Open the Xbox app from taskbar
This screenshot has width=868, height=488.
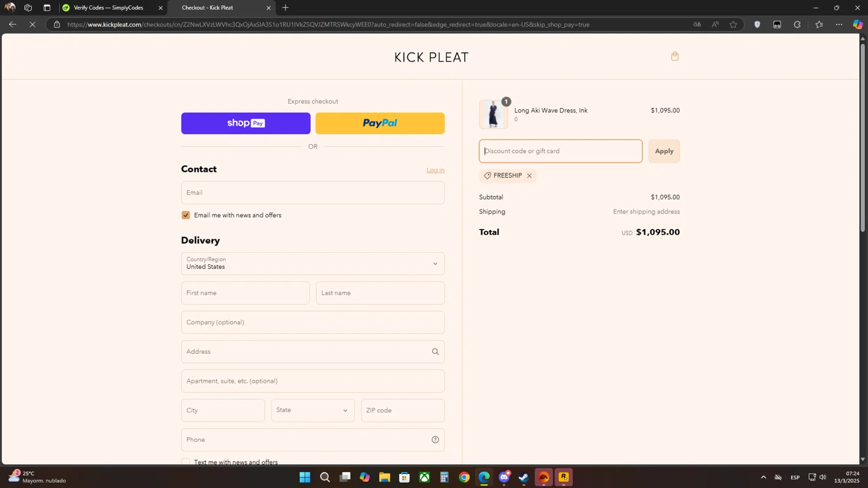(x=424, y=477)
